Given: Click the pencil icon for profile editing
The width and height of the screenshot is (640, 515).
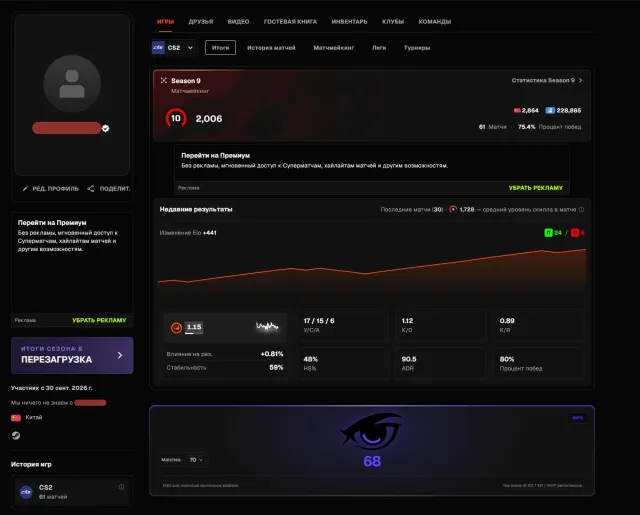Looking at the screenshot, I should click(x=25, y=189).
